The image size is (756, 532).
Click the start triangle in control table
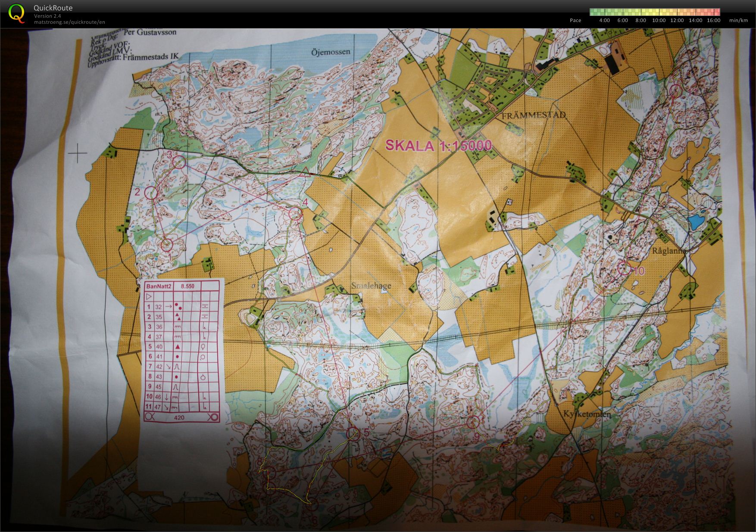pyautogui.click(x=149, y=296)
